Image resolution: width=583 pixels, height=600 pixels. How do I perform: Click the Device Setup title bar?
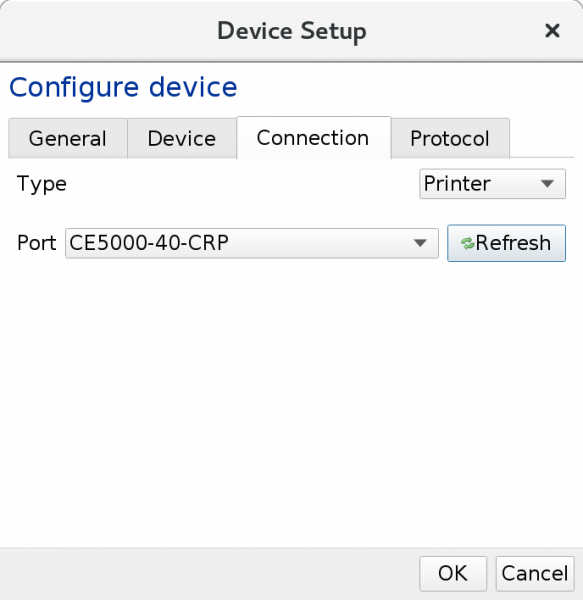point(292,31)
